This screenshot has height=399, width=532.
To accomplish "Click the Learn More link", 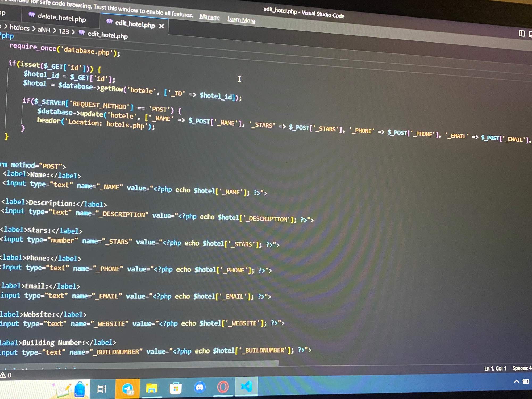I will [x=241, y=20].
